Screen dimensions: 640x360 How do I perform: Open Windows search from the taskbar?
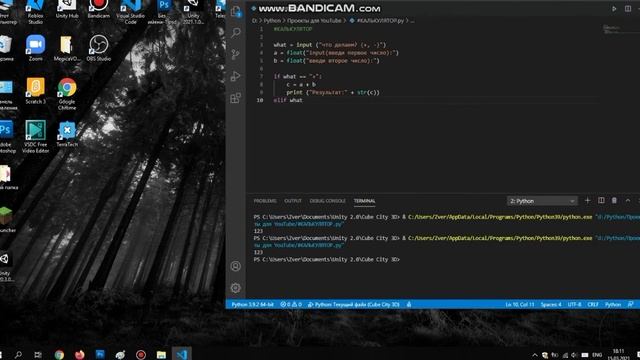click(x=18, y=354)
